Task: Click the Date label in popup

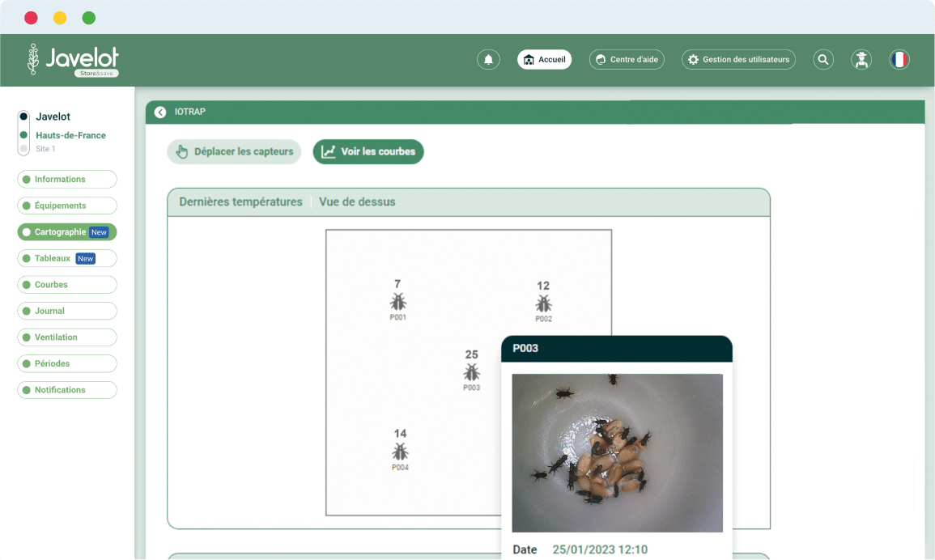Action: (x=525, y=549)
